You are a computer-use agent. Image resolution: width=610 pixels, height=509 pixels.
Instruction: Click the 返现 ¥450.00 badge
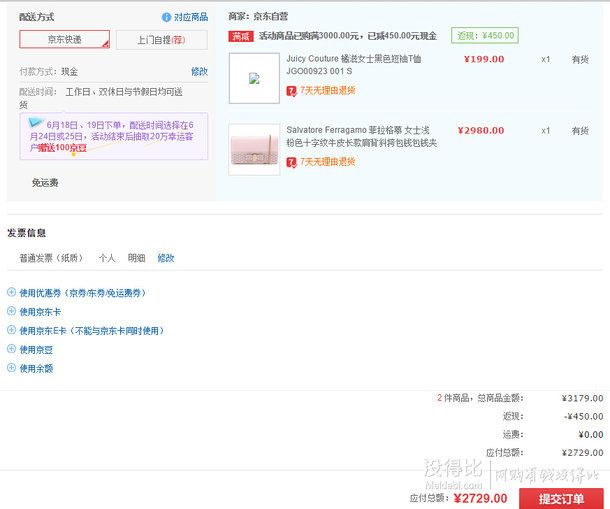(485, 35)
